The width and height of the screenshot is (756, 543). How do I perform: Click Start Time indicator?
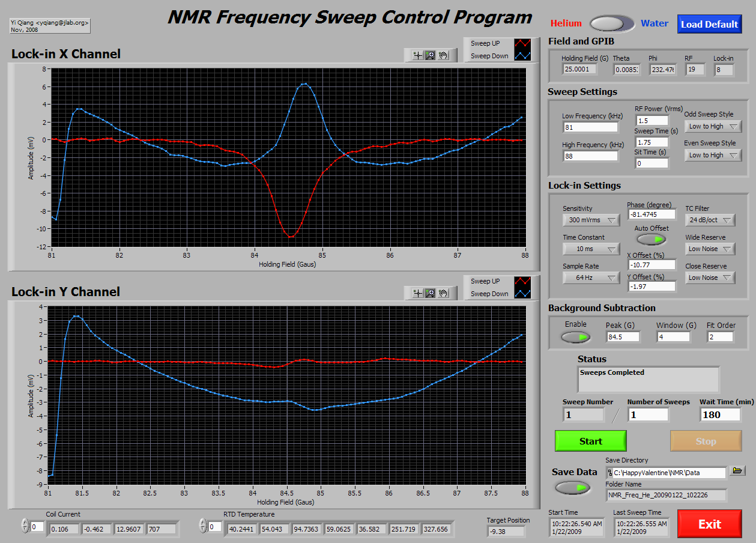(x=576, y=527)
